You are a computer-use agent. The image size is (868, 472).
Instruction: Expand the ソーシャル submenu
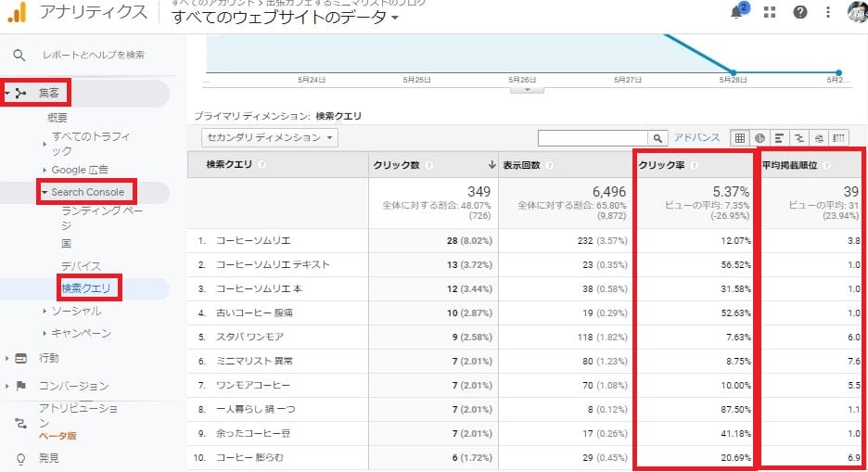click(45, 311)
